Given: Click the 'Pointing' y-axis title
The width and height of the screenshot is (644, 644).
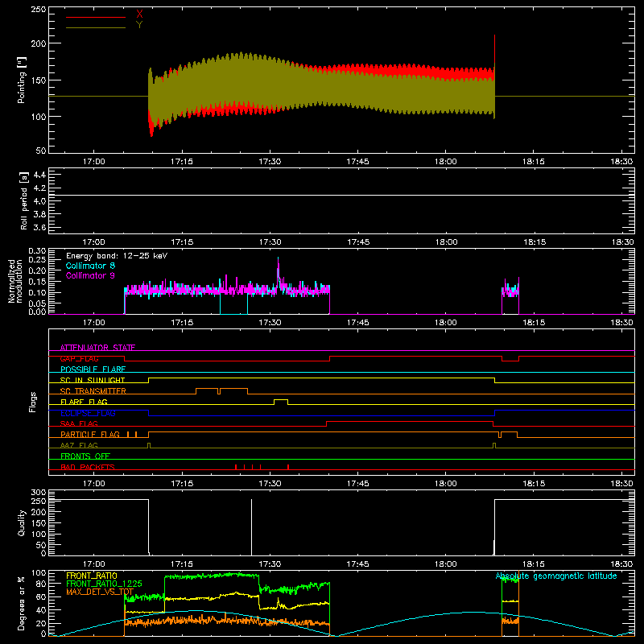Looking at the screenshot, I should pyautogui.click(x=22, y=80).
